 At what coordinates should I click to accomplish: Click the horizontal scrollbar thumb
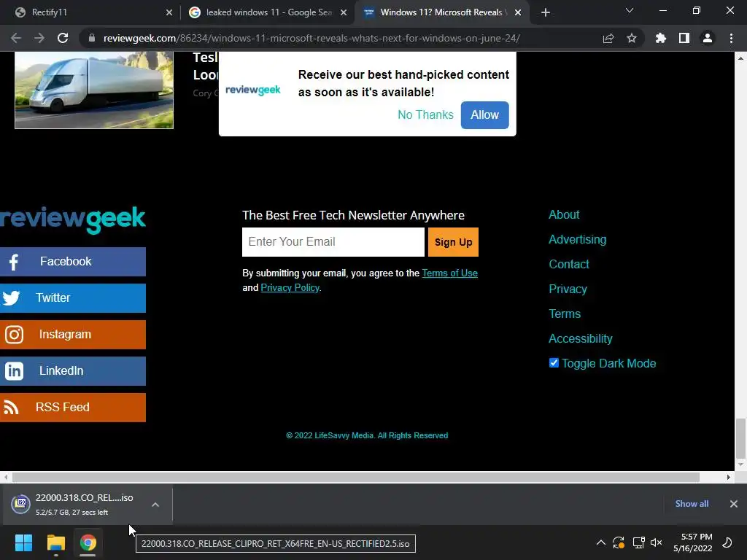pos(355,477)
